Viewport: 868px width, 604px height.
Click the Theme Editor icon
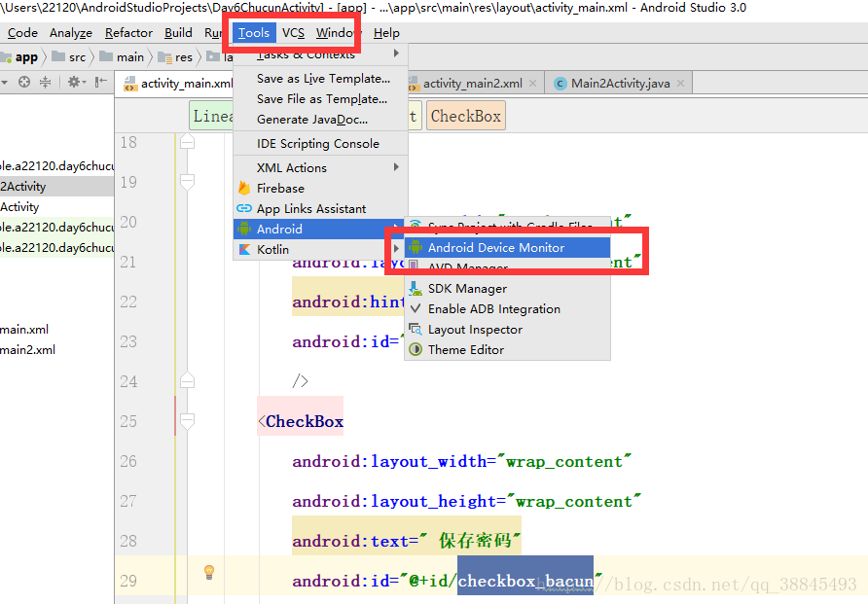416,350
